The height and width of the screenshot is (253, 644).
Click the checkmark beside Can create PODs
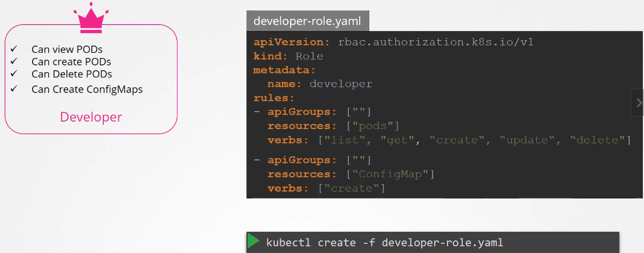point(14,61)
